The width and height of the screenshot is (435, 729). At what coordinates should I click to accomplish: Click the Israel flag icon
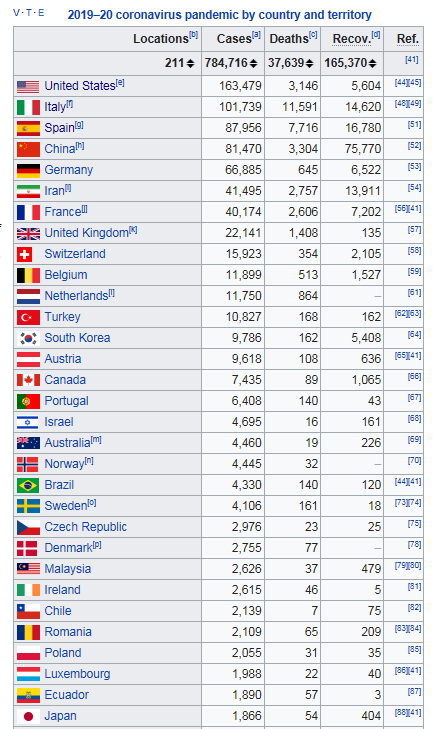point(27,422)
